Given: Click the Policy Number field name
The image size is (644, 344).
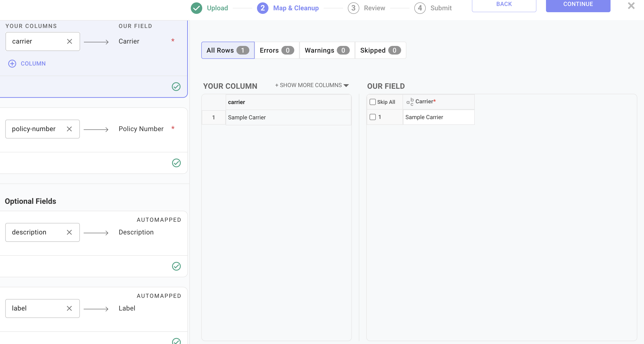Looking at the screenshot, I should [141, 129].
